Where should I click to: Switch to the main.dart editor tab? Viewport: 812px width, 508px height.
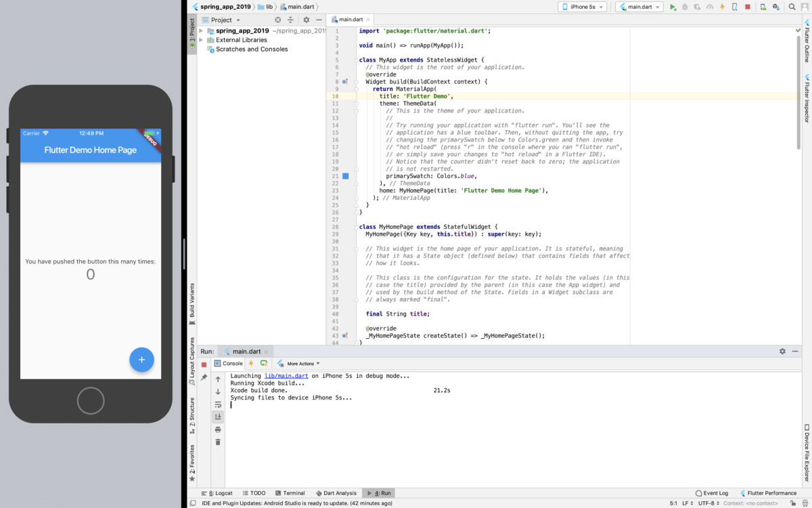(x=351, y=20)
